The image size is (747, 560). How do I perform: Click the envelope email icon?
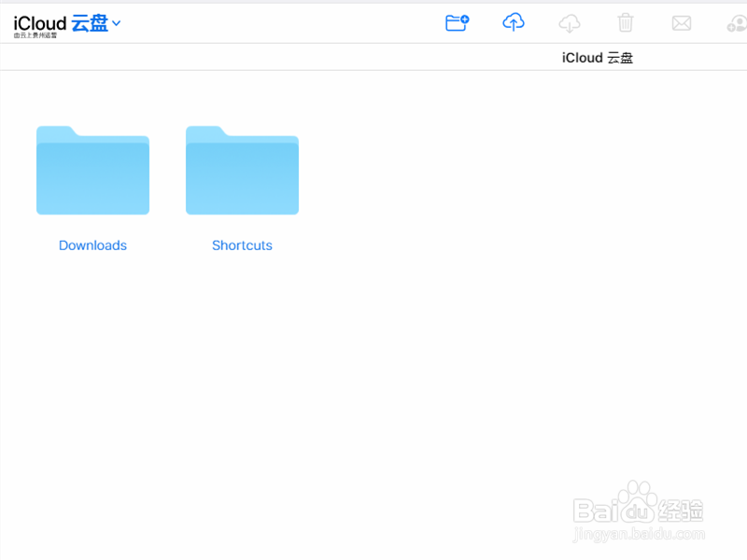pos(682,22)
